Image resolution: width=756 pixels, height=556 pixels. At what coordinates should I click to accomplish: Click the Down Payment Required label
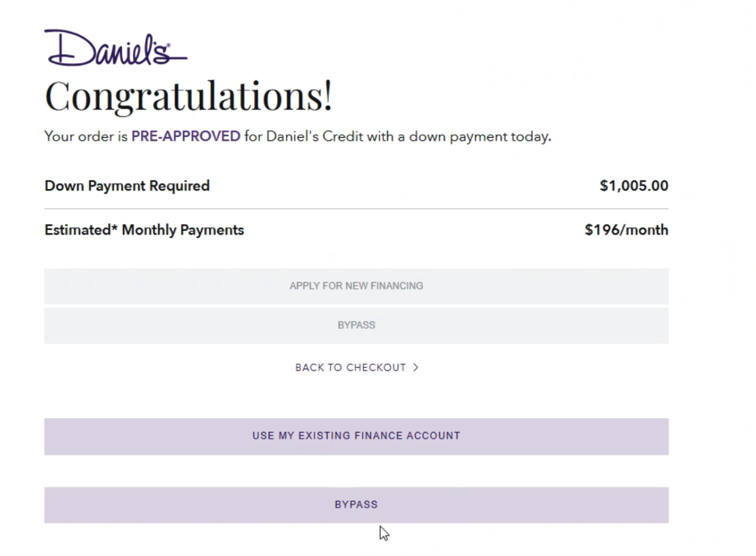click(127, 186)
